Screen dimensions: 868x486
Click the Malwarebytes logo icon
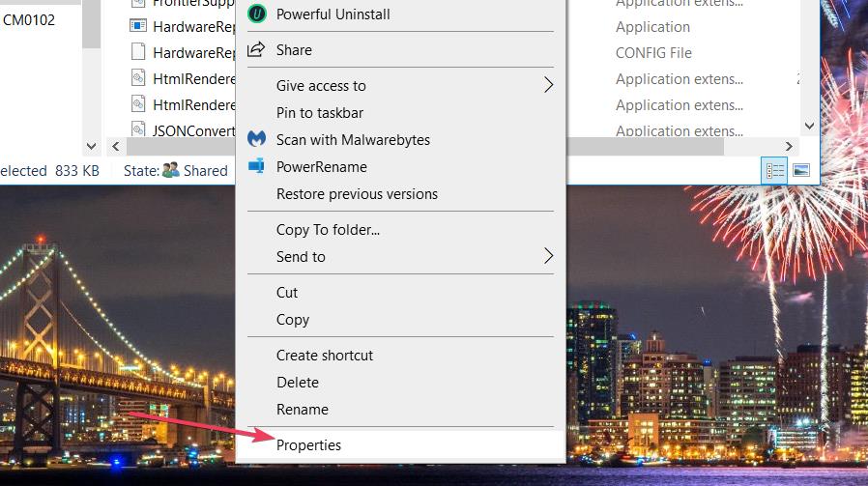point(256,139)
